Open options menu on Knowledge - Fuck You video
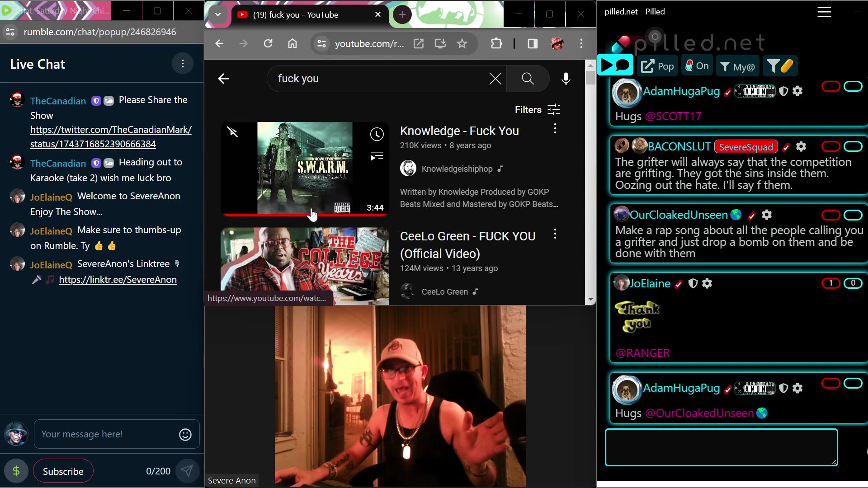868x488 pixels. [554, 128]
